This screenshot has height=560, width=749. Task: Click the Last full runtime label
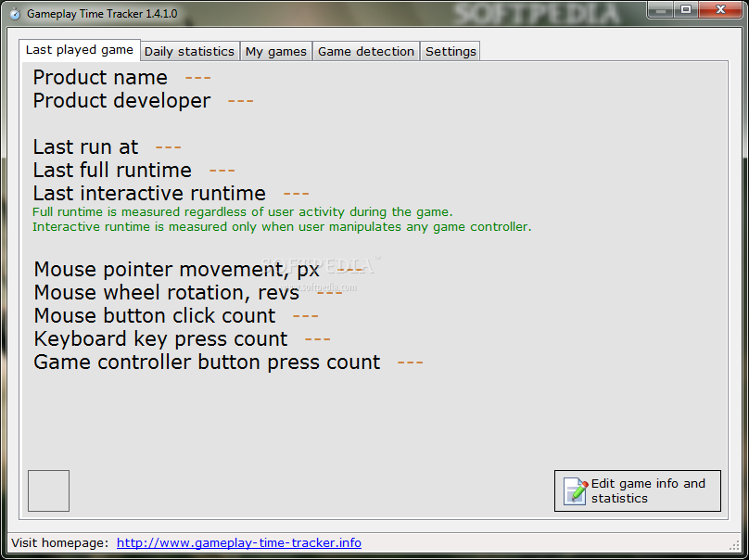112,170
